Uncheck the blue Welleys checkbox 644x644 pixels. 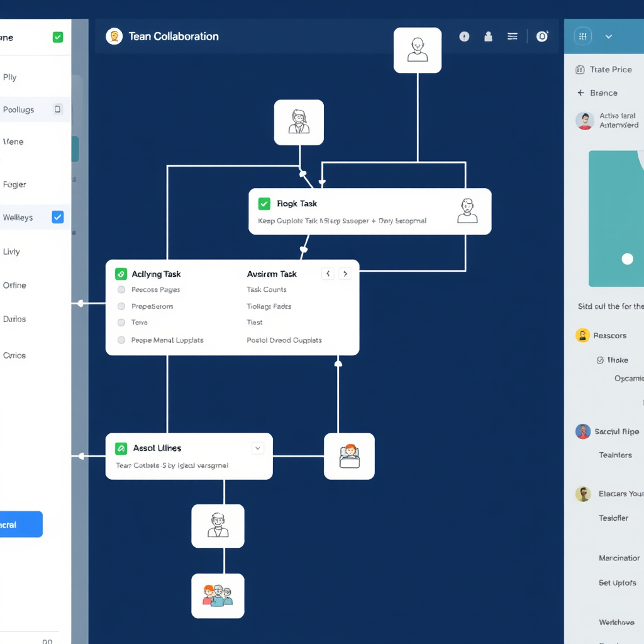58,217
